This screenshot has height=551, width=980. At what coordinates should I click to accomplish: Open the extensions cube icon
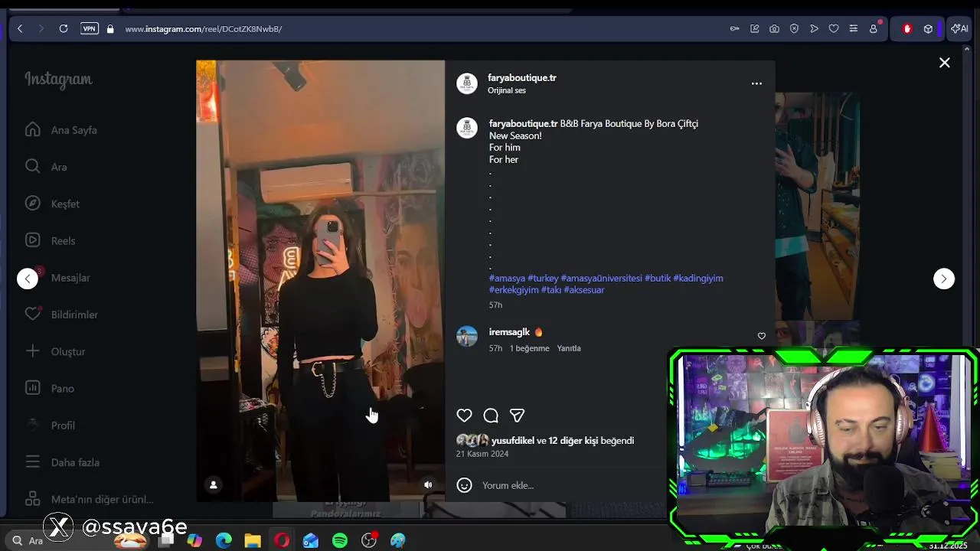(928, 28)
